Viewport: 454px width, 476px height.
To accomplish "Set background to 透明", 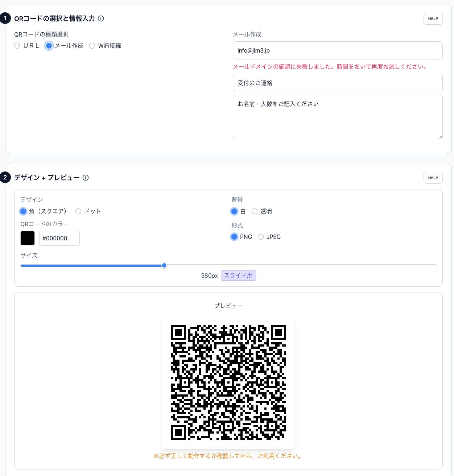I will tap(255, 211).
